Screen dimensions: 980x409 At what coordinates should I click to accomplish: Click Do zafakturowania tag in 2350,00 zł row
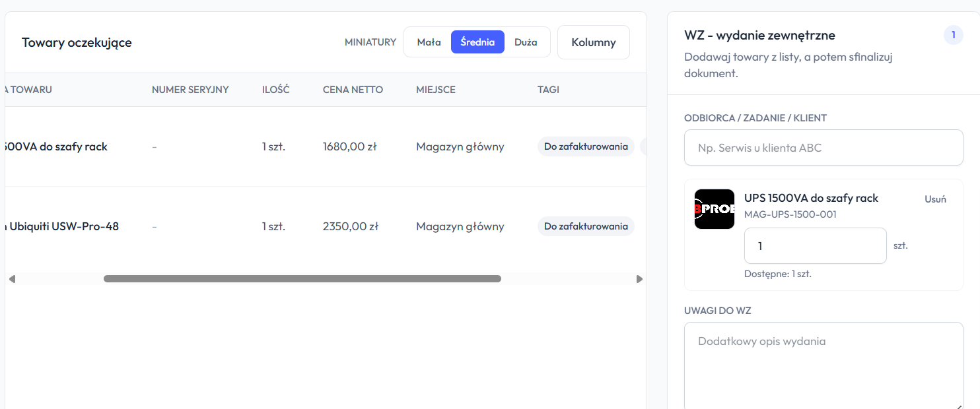(x=586, y=226)
